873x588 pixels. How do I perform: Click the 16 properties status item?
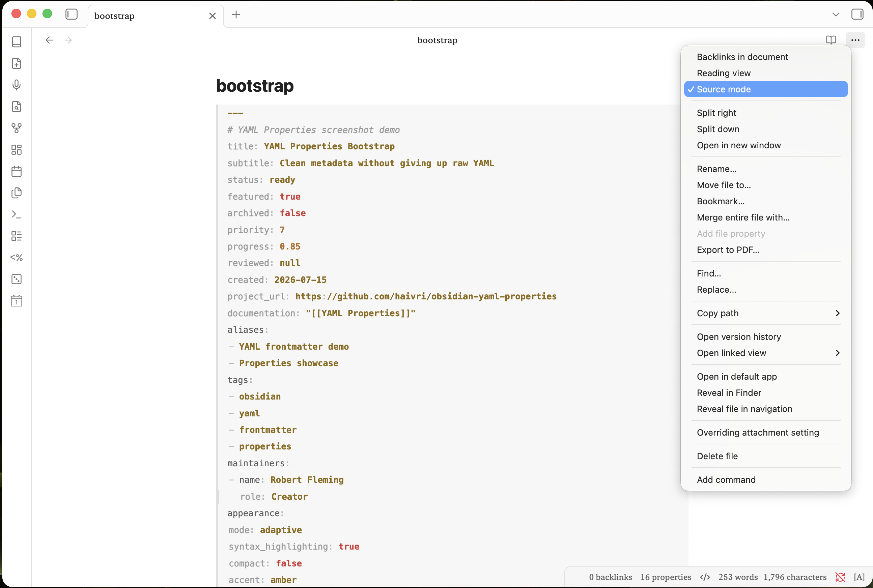[x=666, y=577]
